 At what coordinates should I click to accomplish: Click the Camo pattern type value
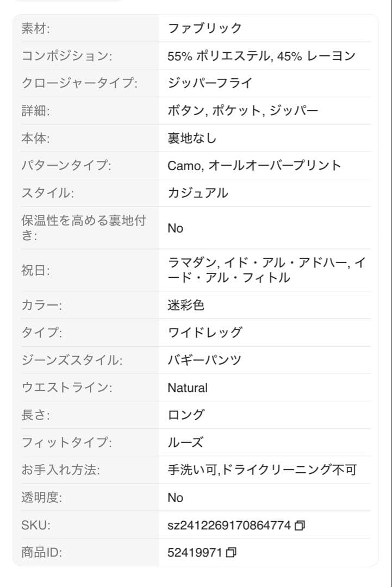(x=185, y=165)
